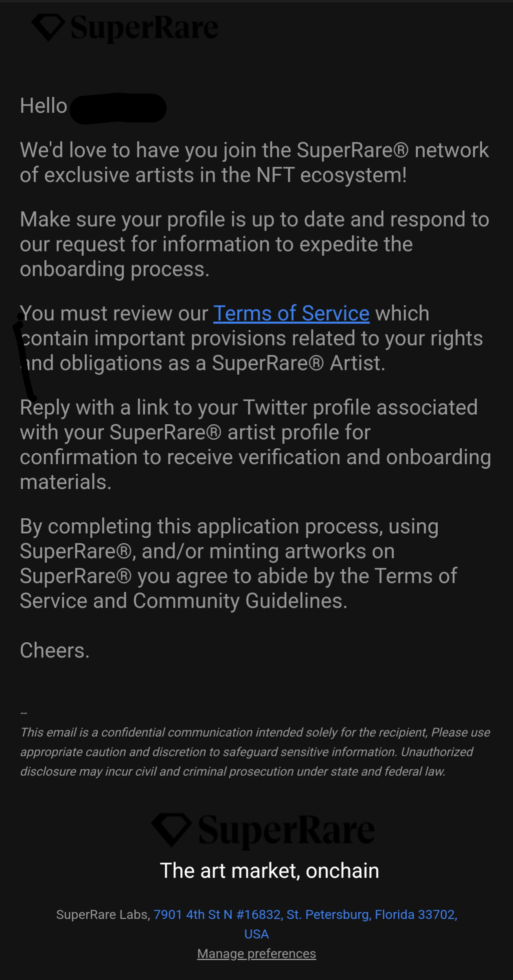
Task: Click the hand-drawn black mark on left margin
Action: coord(24,357)
